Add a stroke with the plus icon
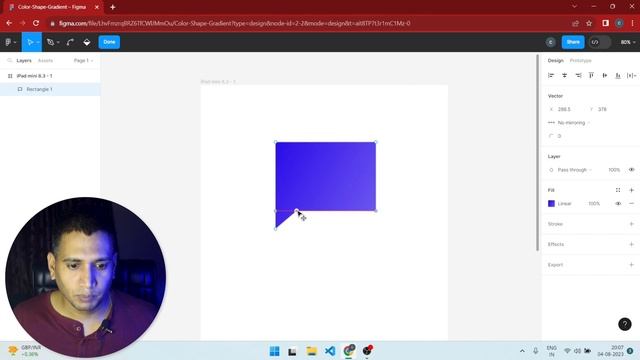The width and height of the screenshot is (640, 360). click(x=631, y=224)
